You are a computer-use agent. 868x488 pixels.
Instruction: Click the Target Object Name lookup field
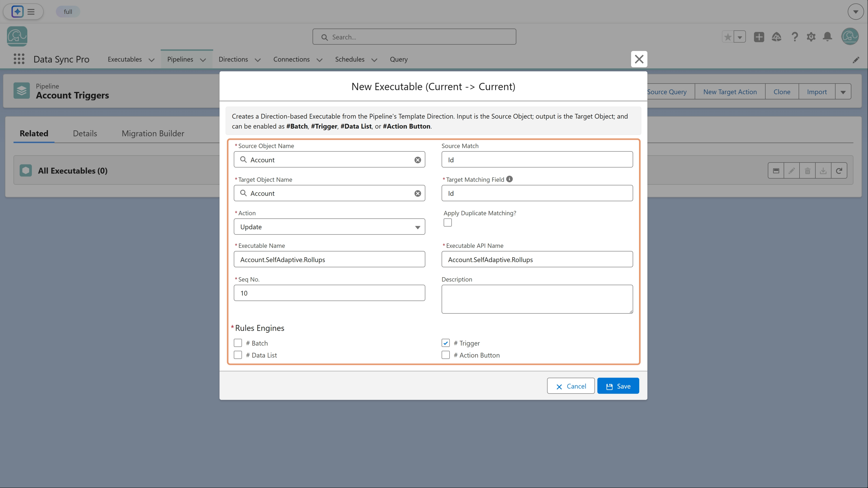[x=329, y=193]
